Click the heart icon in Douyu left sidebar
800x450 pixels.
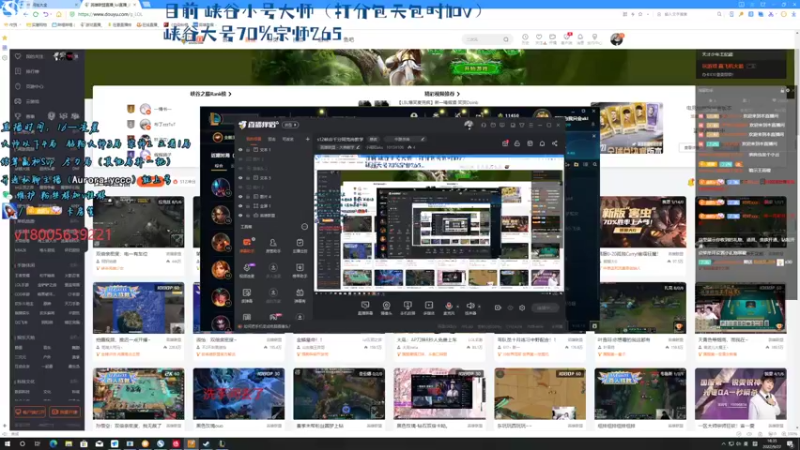click(x=18, y=56)
